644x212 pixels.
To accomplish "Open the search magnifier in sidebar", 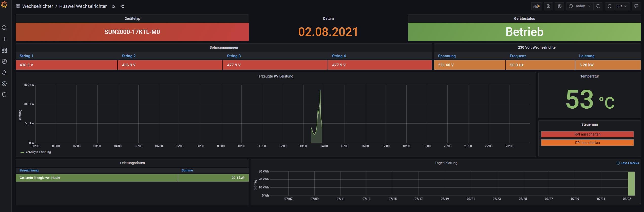I will click(x=4, y=28).
